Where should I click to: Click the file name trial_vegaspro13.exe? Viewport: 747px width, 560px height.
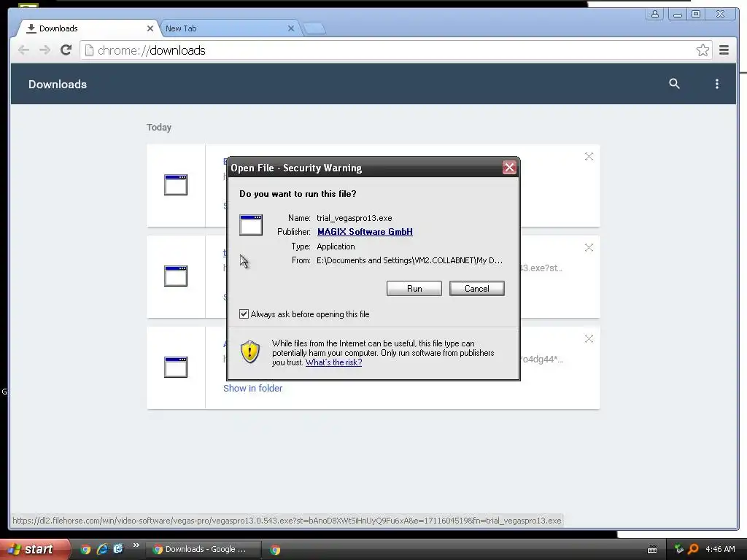click(355, 218)
